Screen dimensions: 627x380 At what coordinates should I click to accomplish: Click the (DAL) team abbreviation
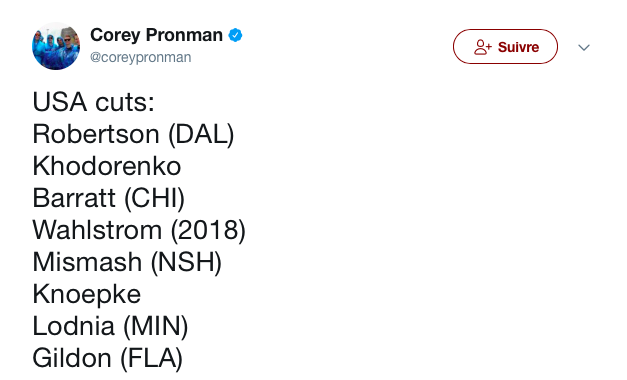pos(201,134)
